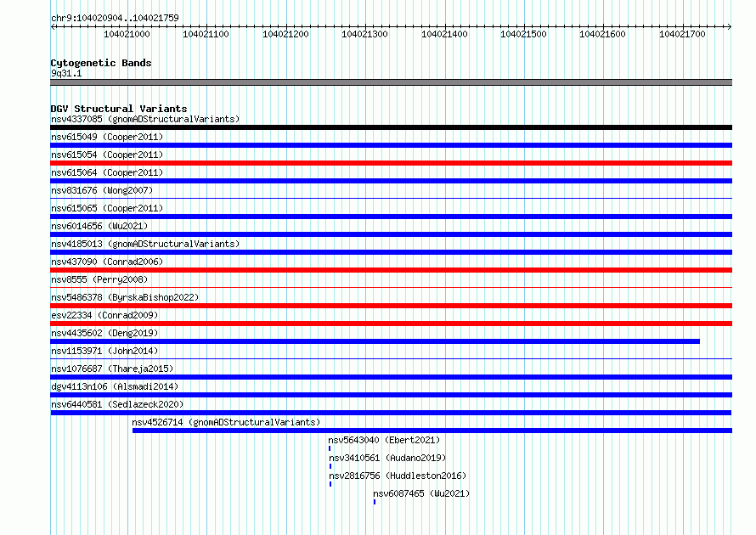The image size is (756, 535).
Task: Open the nsv615054 (Cooper2011) label
Action: coord(107,155)
